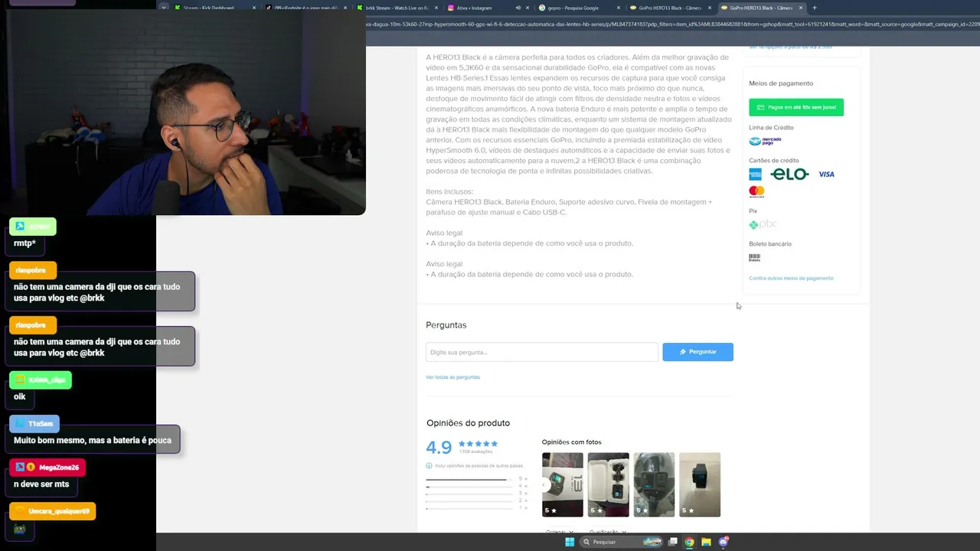The height and width of the screenshot is (551, 980).
Task: Click the Digite sua pergunta input field
Action: click(542, 352)
